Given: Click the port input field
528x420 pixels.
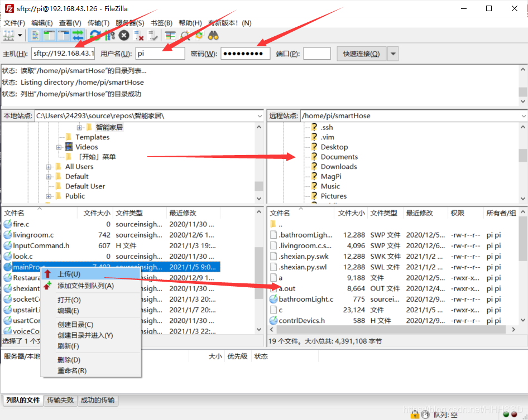Looking at the screenshot, I should [x=317, y=54].
